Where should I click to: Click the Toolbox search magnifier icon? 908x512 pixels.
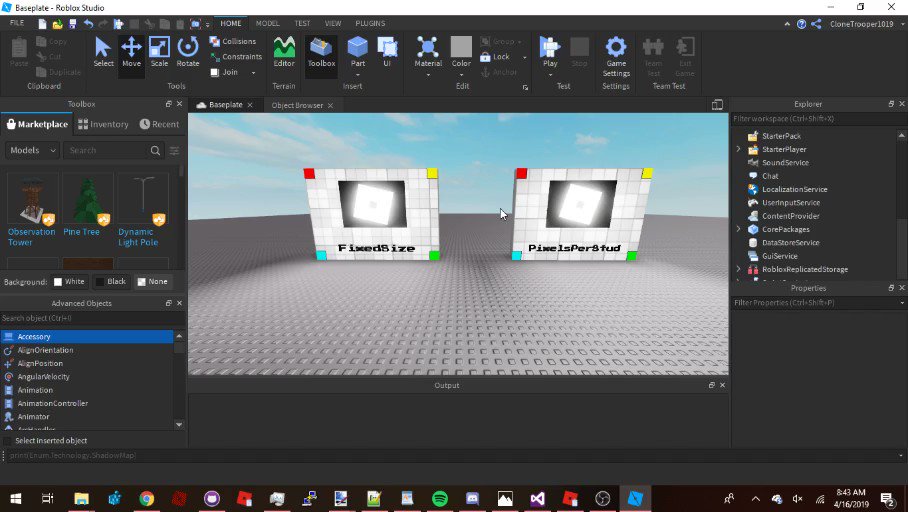[x=155, y=151]
